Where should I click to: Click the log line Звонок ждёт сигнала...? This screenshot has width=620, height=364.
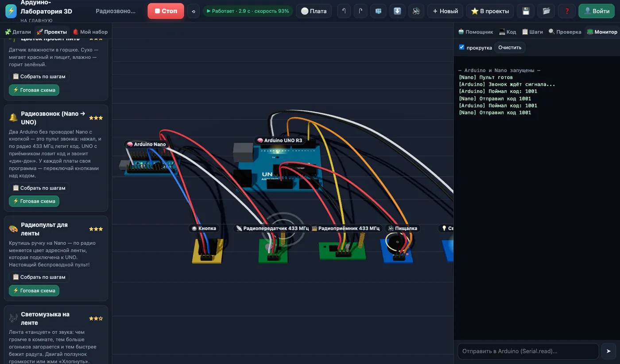507,84
